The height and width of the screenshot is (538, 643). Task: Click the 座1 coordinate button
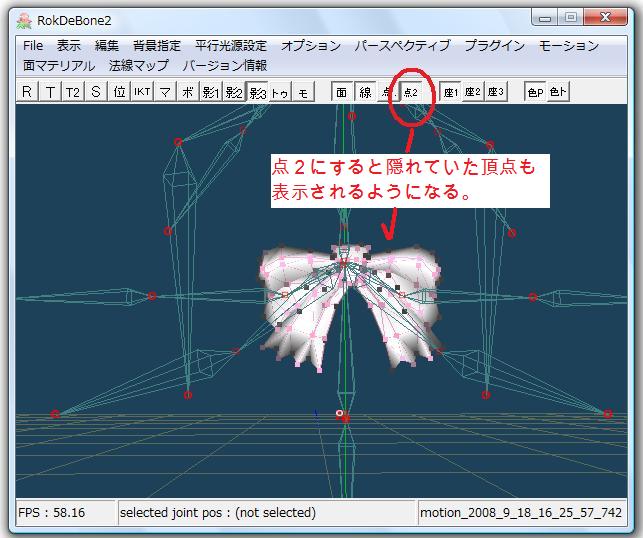click(x=450, y=92)
